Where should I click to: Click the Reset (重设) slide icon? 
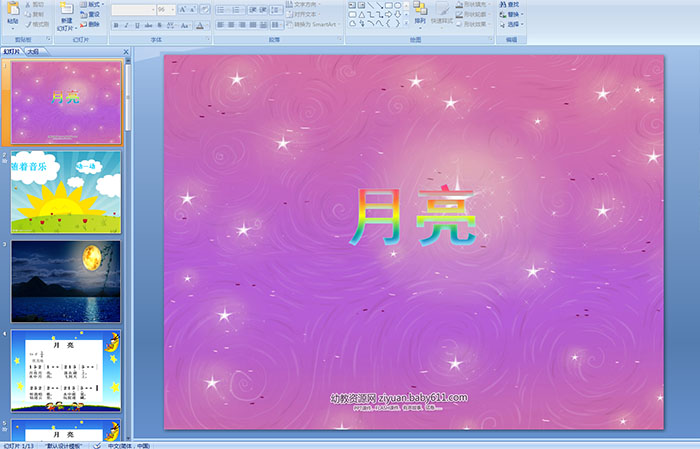tap(89, 15)
